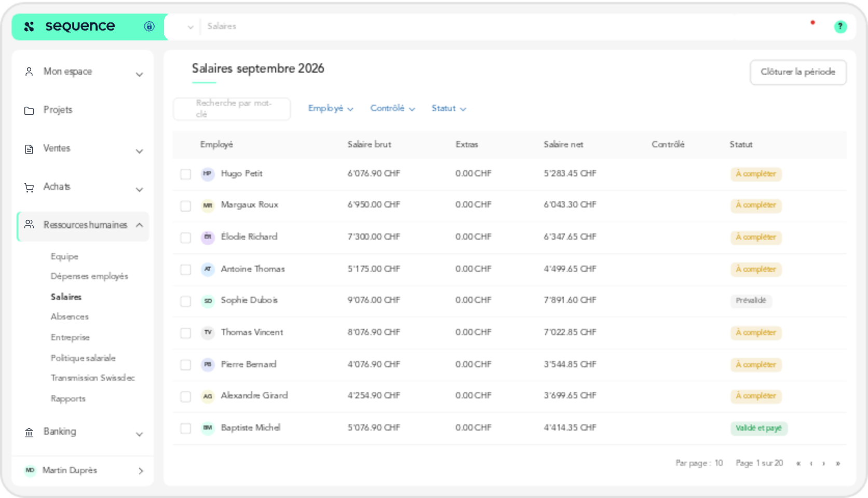868x498 pixels.
Task: Open Dépenses employés submenu item
Action: pyautogui.click(x=89, y=276)
